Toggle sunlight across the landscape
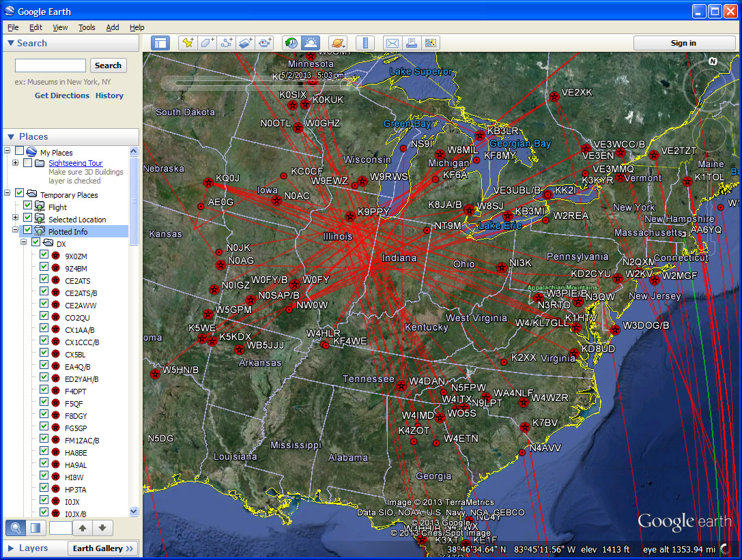Image resolution: width=742 pixels, height=560 pixels. (x=311, y=43)
